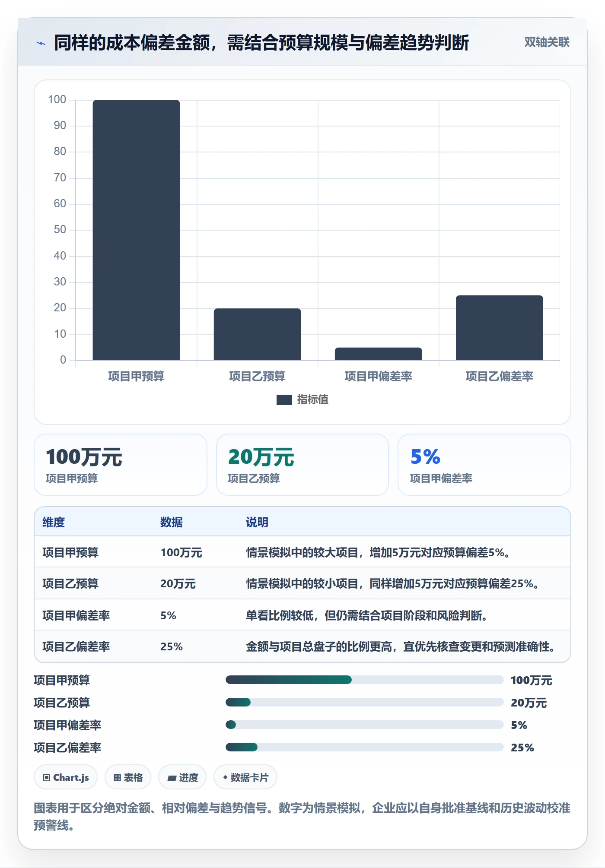Click the 指标值 legend label
The image size is (605, 868).
312,400
